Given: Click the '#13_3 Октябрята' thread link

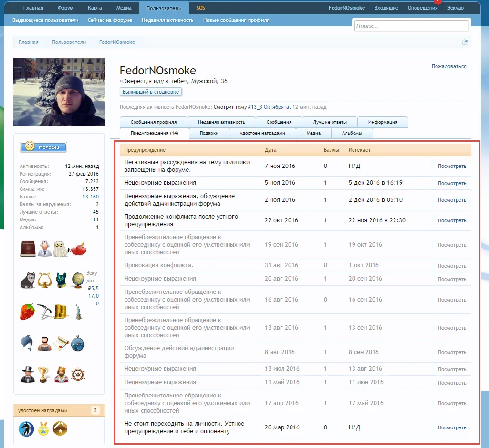Looking at the screenshot, I should tap(269, 107).
